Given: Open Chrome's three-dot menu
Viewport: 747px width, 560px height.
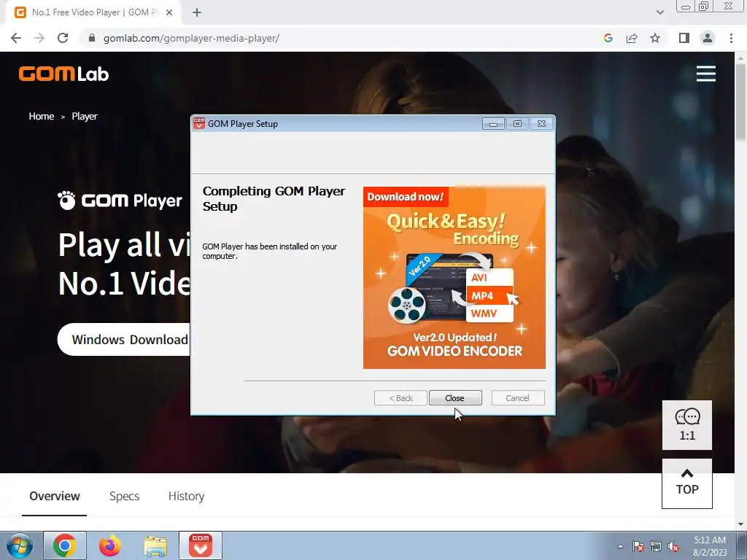Looking at the screenshot, I should 731,38.
